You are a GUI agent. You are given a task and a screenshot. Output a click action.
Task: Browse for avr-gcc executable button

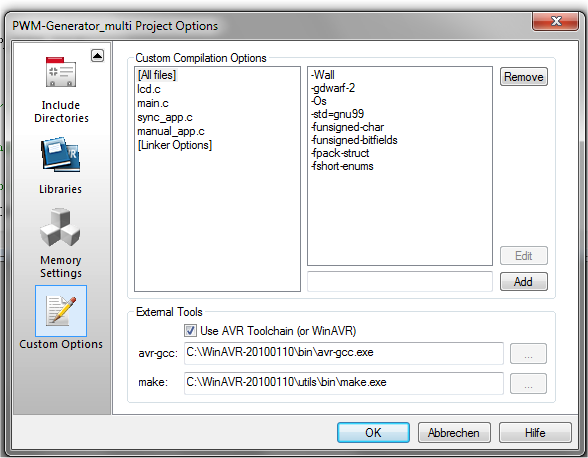[x=528, y=353]
